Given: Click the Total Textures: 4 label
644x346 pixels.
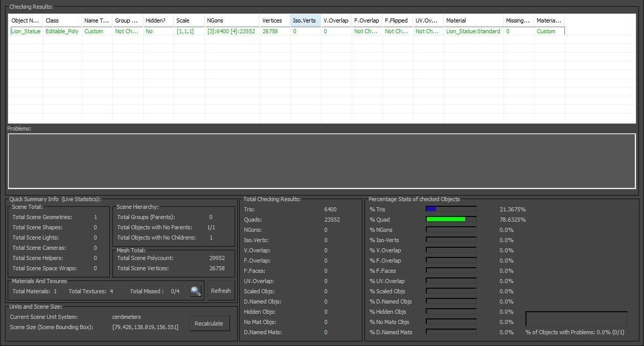Looking at the screenshot, I should [x=90, y=291].
